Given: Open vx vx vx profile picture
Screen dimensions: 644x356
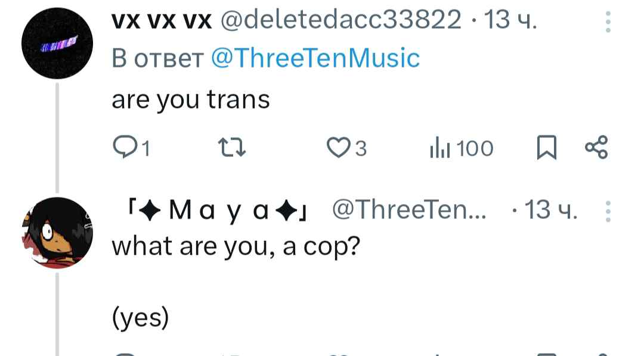Looking at the screenshot, I should pyautogui.click(x=57, y=45).
